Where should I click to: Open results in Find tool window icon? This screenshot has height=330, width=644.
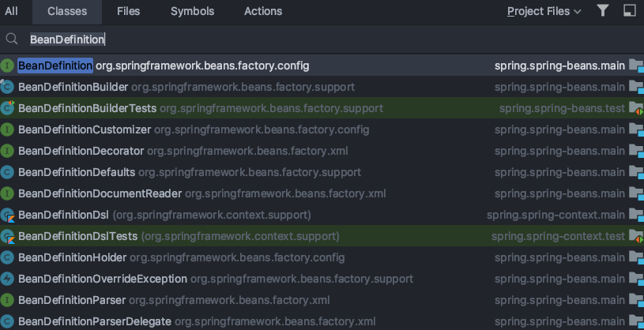[629, 11]
